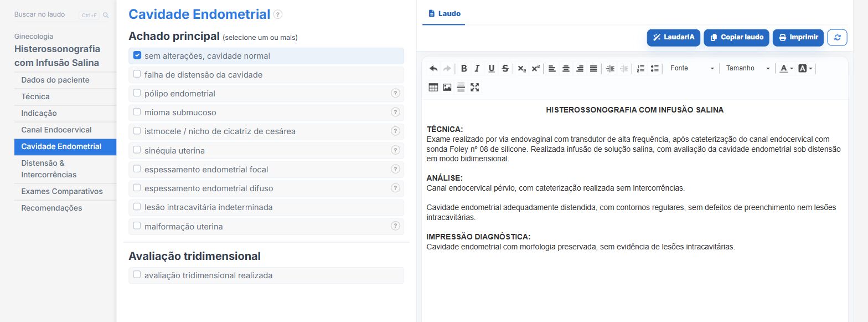Insert a bulleted list
Image resolution: width=868 pixels, height=322 pixels.
(654, 68)
